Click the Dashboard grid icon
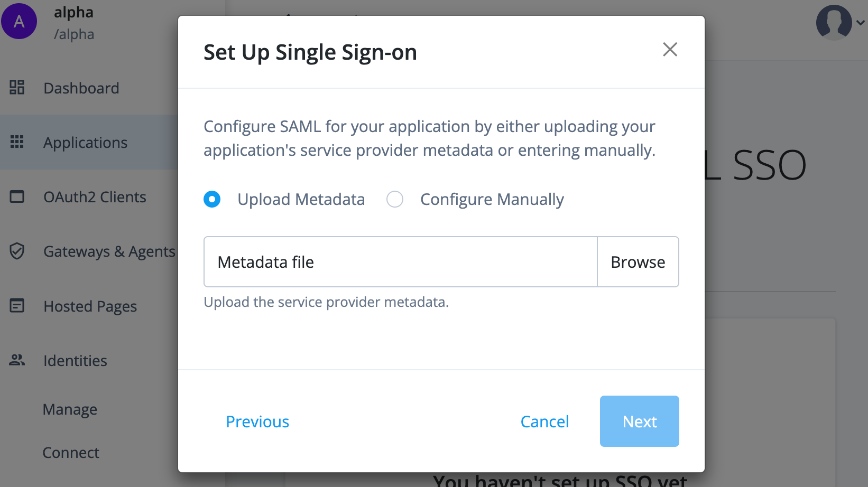868x487 pixels. point(16,88)
